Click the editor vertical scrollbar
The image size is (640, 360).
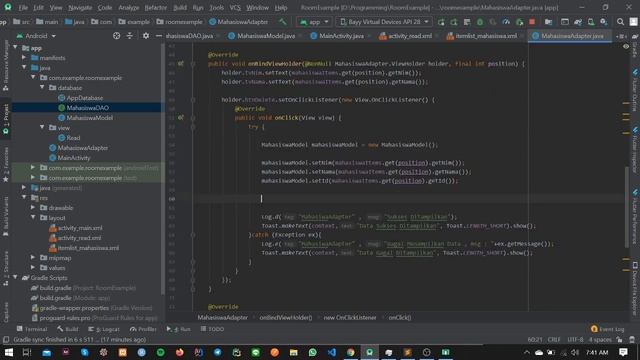point(627,207)
